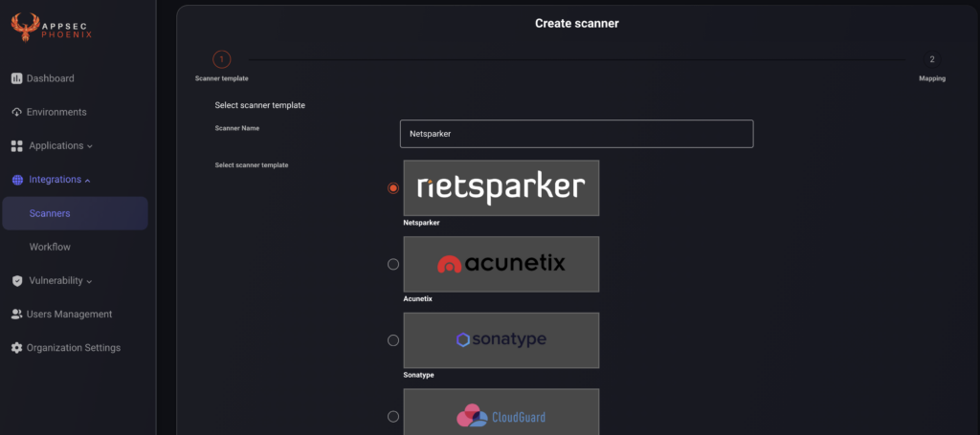Click the Netsparker logo tile

[501, 187]
